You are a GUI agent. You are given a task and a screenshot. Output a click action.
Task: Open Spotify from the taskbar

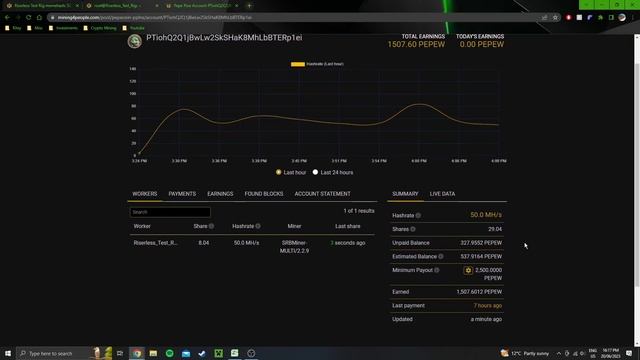pyautogui.click(x=169, y=353)
